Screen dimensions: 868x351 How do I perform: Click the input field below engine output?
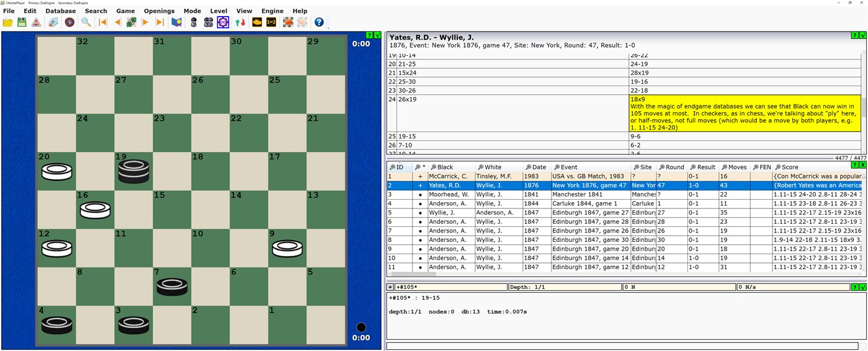pyautogui.click(x=622, y=345)
